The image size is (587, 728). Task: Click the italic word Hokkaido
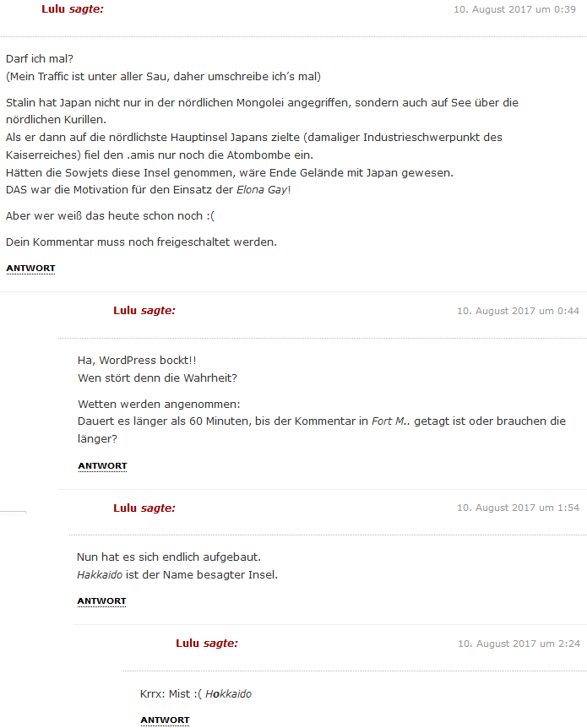229,693
